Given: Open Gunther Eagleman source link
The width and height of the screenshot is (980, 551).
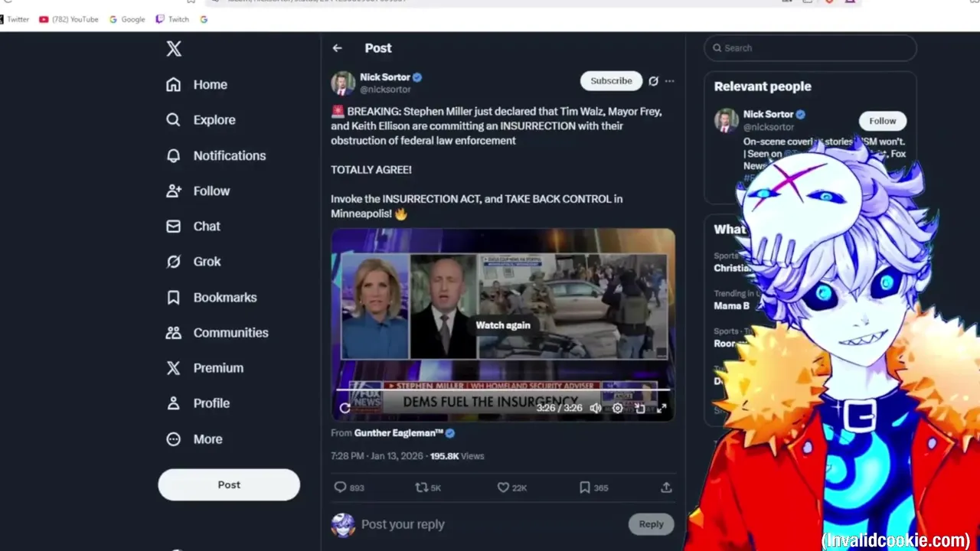Looking at the screenshot, I should (x=399, y=433).
